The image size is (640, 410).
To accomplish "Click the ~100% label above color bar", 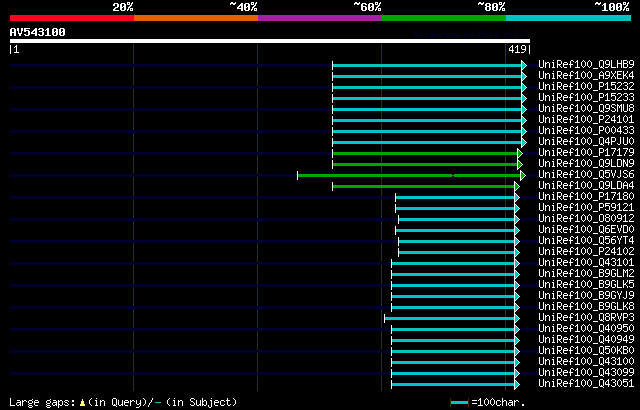I will [x=612, y=7].
